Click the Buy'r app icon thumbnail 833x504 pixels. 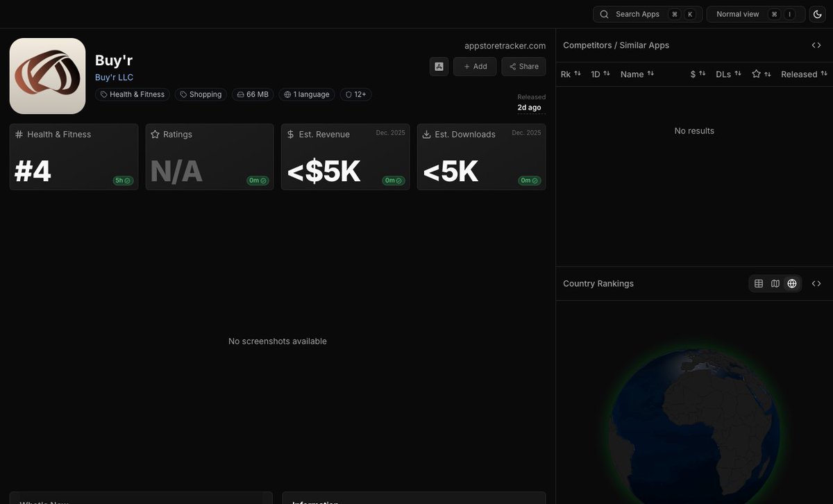click(x=47, y=76)
